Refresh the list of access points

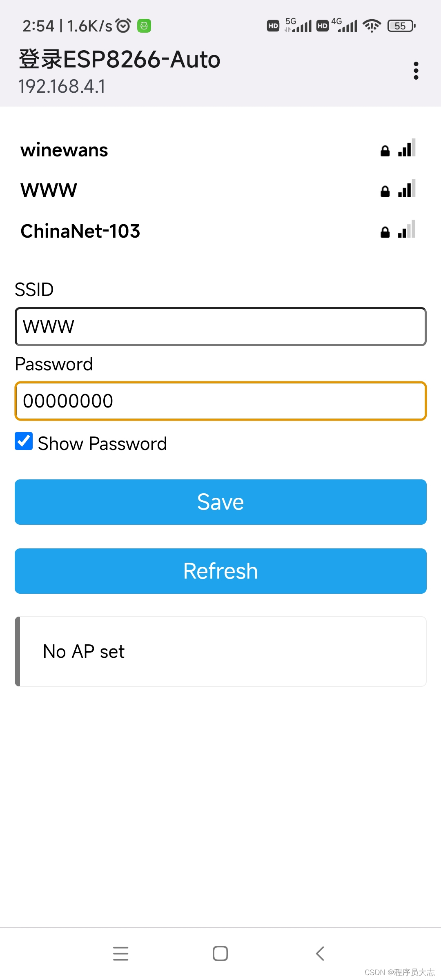coord(220,571)
